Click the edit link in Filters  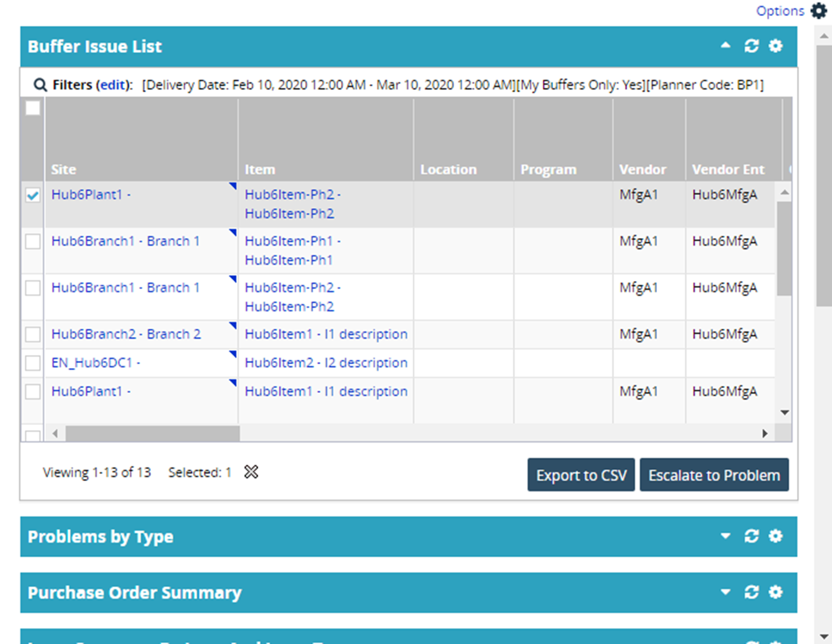click(112, 85)
